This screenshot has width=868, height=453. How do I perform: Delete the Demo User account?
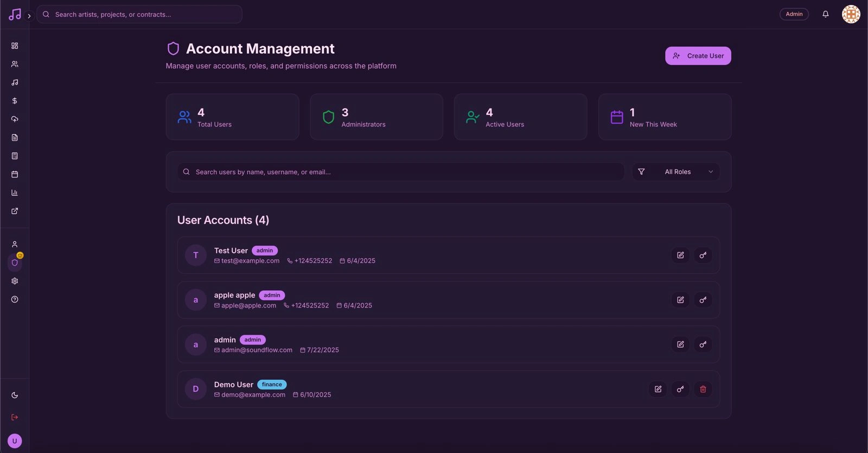[703, 389]
